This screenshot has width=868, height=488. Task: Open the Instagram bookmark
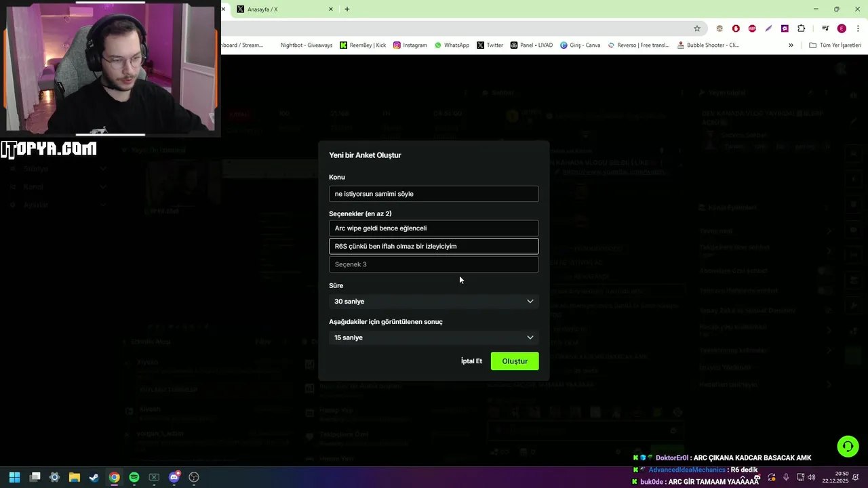pos(410,45)
